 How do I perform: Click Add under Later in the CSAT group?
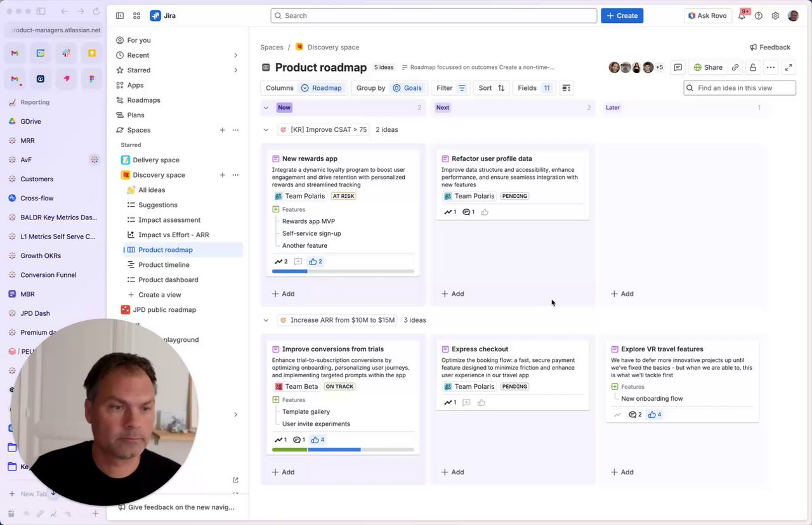pos(622,294)
